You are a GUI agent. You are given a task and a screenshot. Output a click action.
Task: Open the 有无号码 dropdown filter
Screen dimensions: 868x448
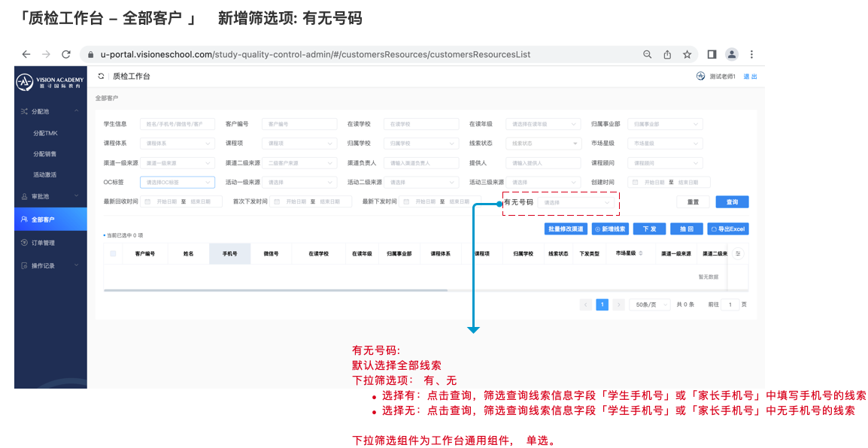tap(577, 202)
